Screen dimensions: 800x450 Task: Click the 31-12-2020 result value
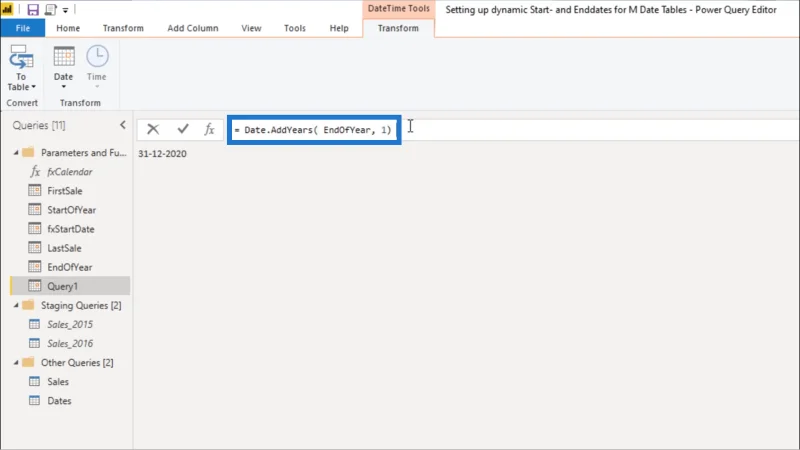(x=162, y=154)
